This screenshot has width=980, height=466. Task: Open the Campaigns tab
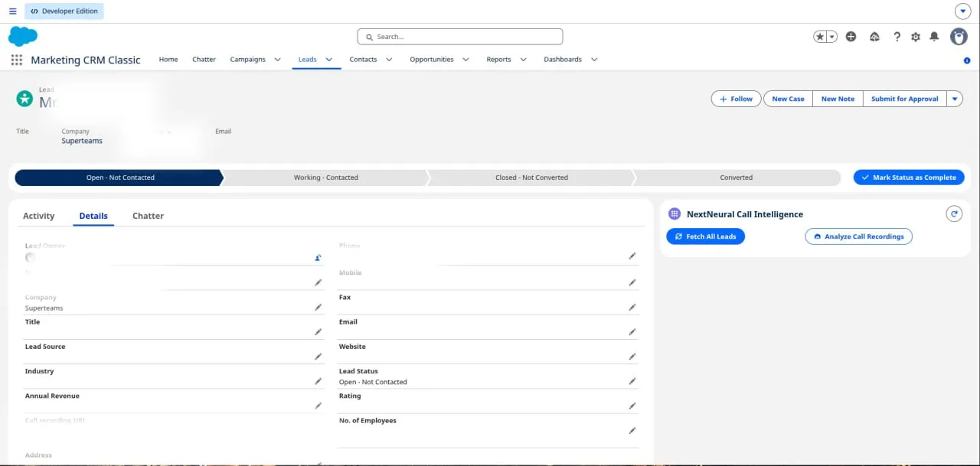248,60
